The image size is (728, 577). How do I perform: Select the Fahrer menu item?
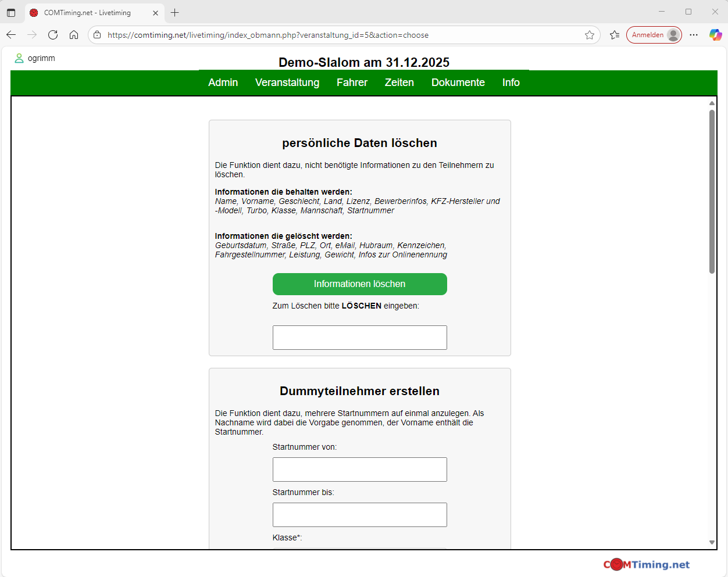click(x=352, y=83)
